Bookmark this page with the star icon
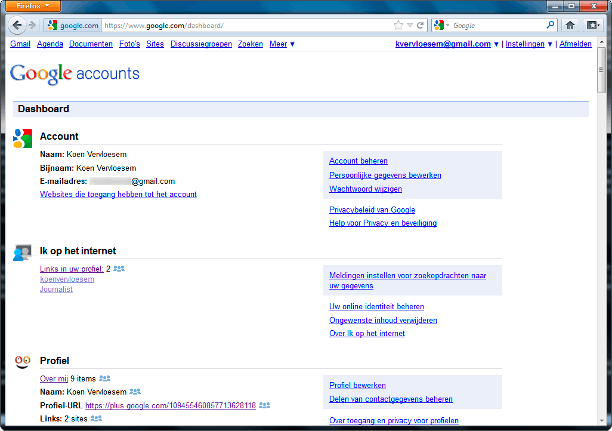612x431 pixels. click(398, 25)
